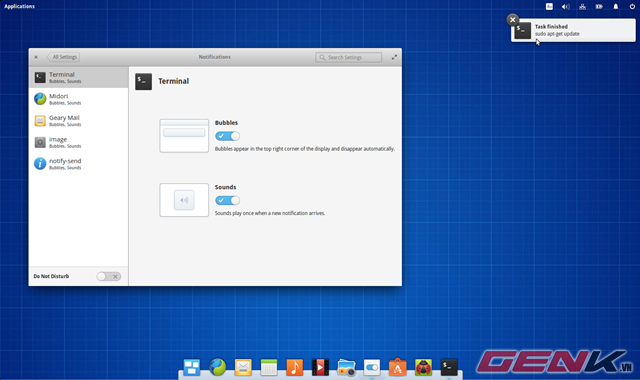Click the Midori globe icon in the sidebar
Image resolution: width=640 pixels, height=380 pixels.
[x=40, y=99]
